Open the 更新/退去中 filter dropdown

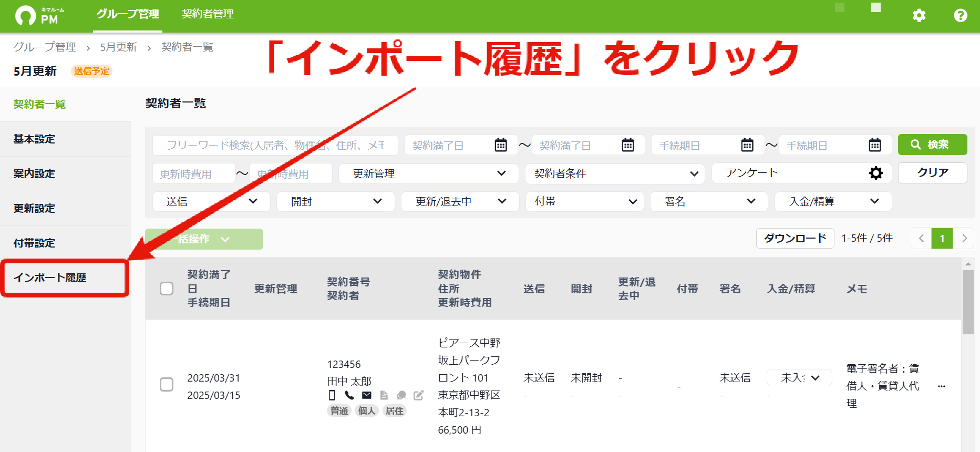(460, 201)
